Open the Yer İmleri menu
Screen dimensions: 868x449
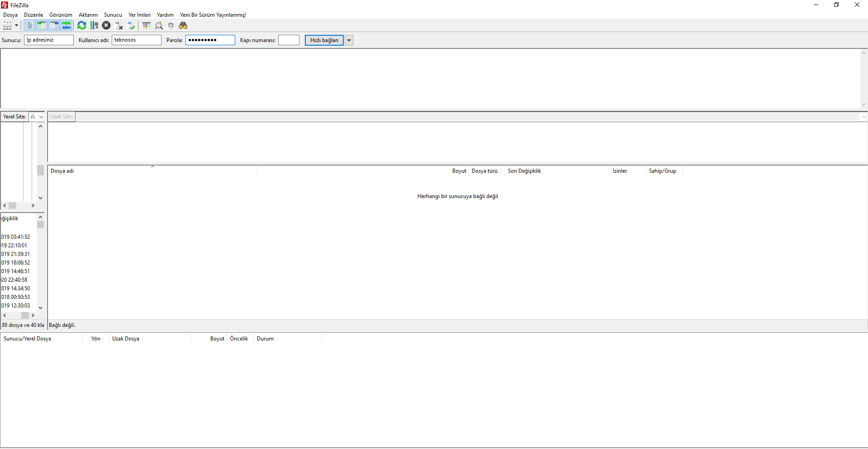139,15
